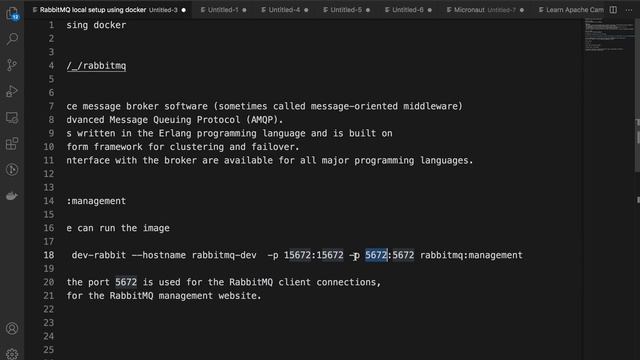Switch to the Learn Apache Cam tab
The height and width of the screenshot is (360, 640).
coord(571,10)
